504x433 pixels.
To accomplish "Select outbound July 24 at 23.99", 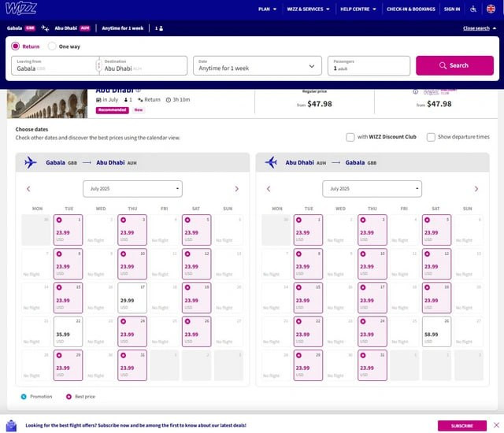I will [x=132, y=331].
